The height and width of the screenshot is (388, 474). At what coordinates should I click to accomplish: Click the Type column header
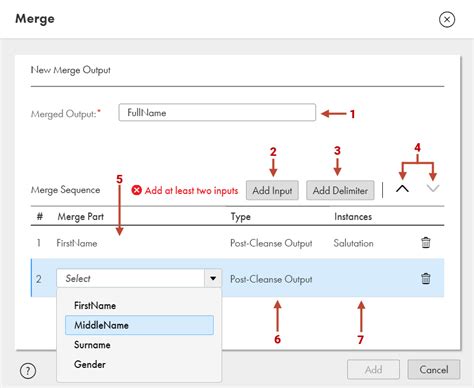click(x=240, y=217)
